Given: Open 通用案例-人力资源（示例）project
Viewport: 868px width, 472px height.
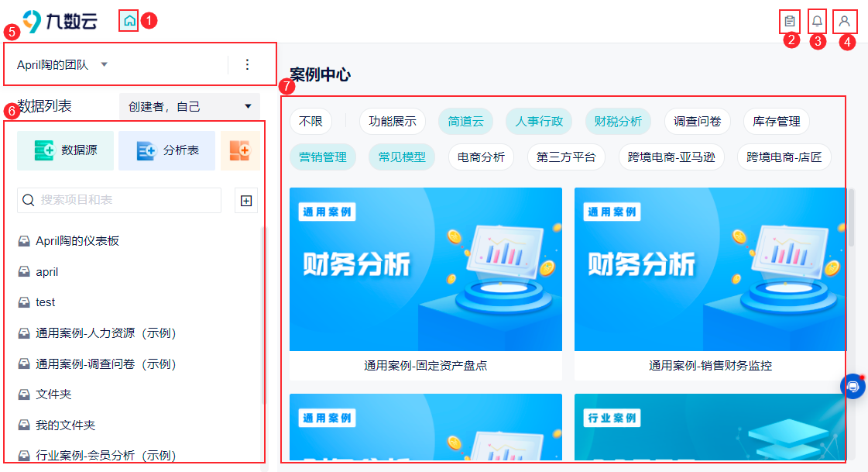Looking at the screenshot, I should (x=106, y=333).
